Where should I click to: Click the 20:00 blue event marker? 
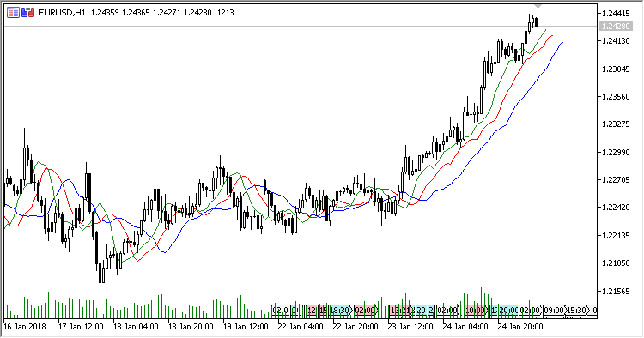click(x=507, y=310)
